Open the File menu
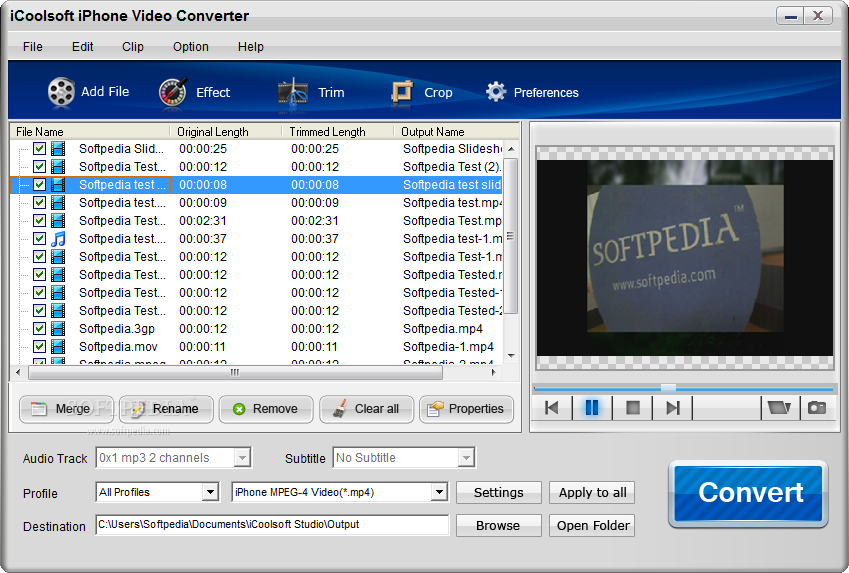849x573 pixels. tap(32, 47)
